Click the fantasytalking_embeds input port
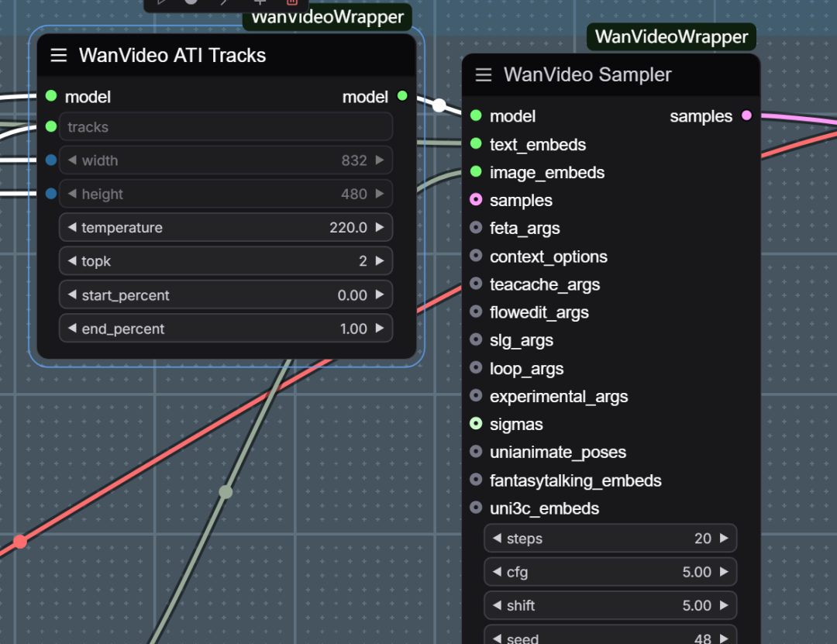The width and height of the screenshot is (837, 644). (x=476, y=480)
